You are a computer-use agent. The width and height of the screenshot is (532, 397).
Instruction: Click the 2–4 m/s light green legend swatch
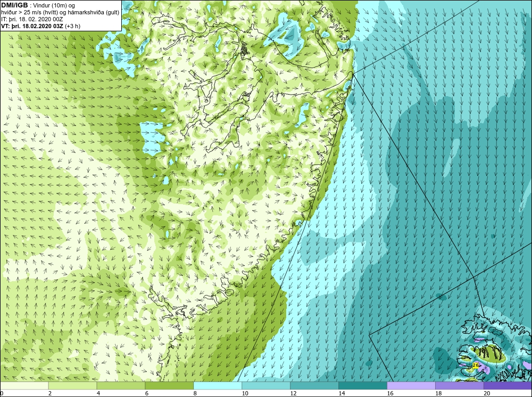[72, 385]
